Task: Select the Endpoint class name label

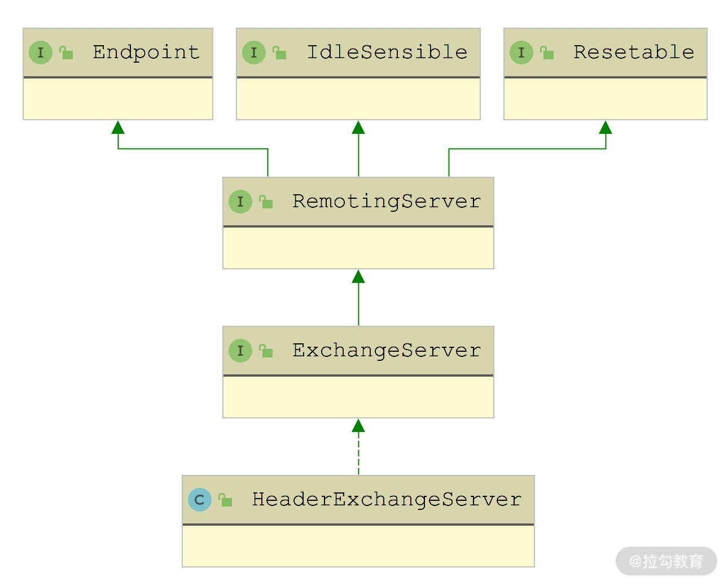Action: (x=146, y=52)
